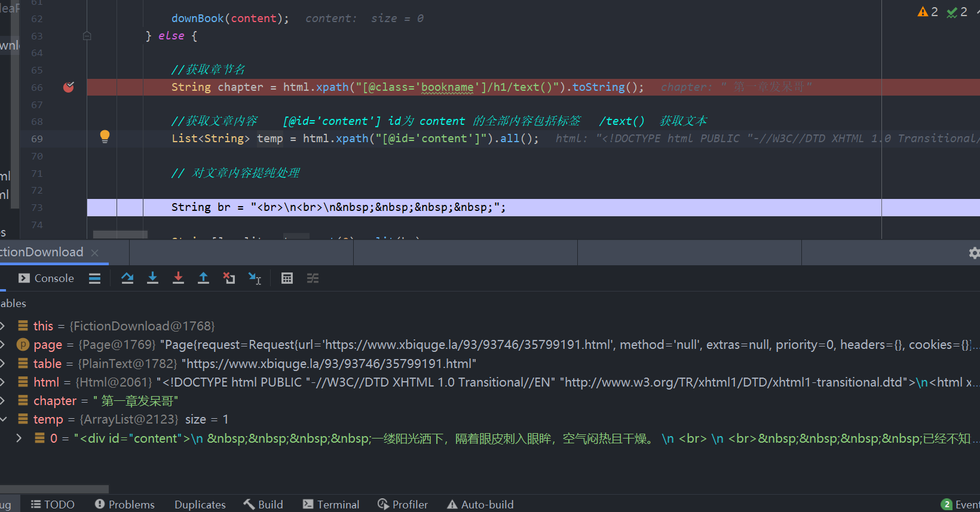Viewport: 980px width, 512px height.
Task: Click 'bookname' in the xpath string
Action: coord(448,87)
